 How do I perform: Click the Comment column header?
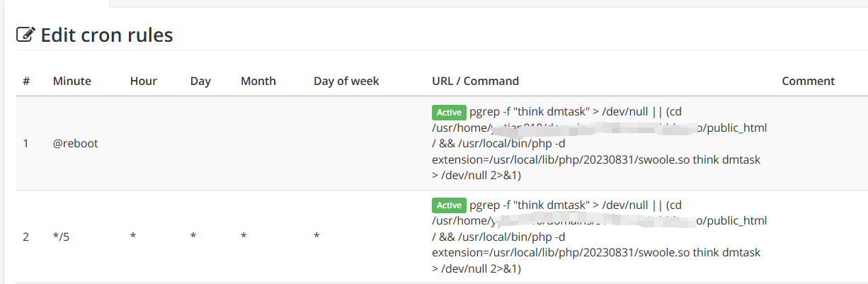(x=809, y=81)
